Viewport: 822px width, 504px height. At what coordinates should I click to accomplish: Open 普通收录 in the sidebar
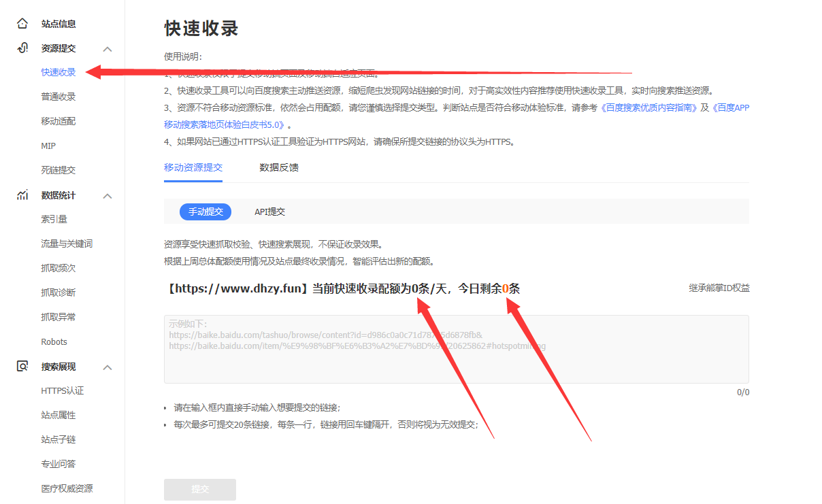click(58, 97)
